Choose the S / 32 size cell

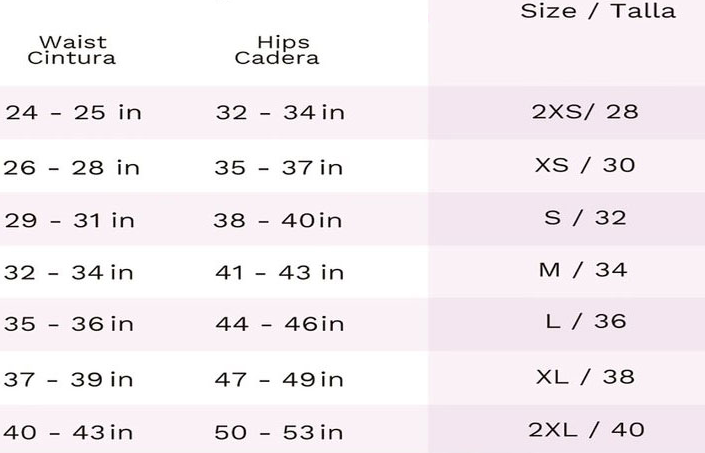click(585, 217)
